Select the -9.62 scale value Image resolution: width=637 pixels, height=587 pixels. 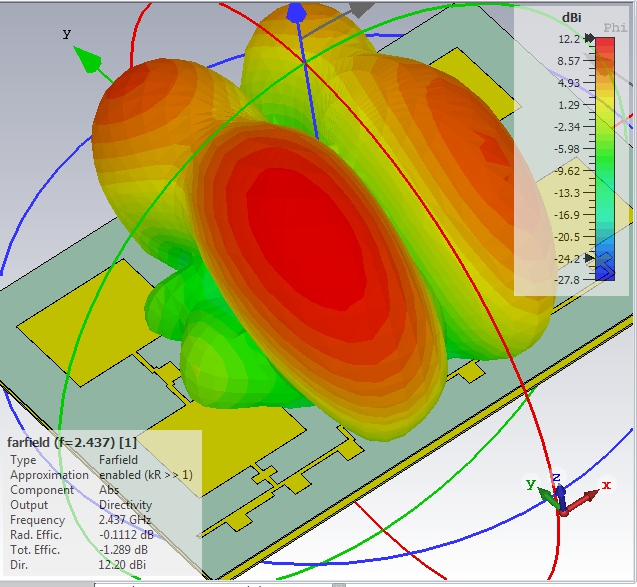click(x=567, y=171)
